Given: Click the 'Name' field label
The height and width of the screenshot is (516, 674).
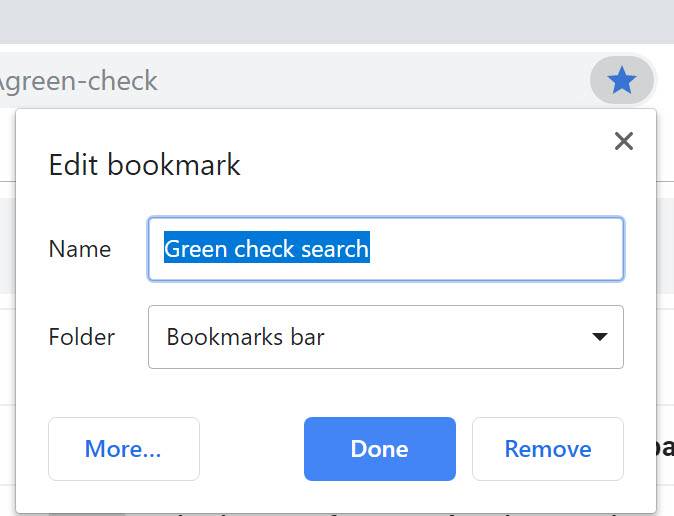Looking at the screenshot, I should [80, 249].
